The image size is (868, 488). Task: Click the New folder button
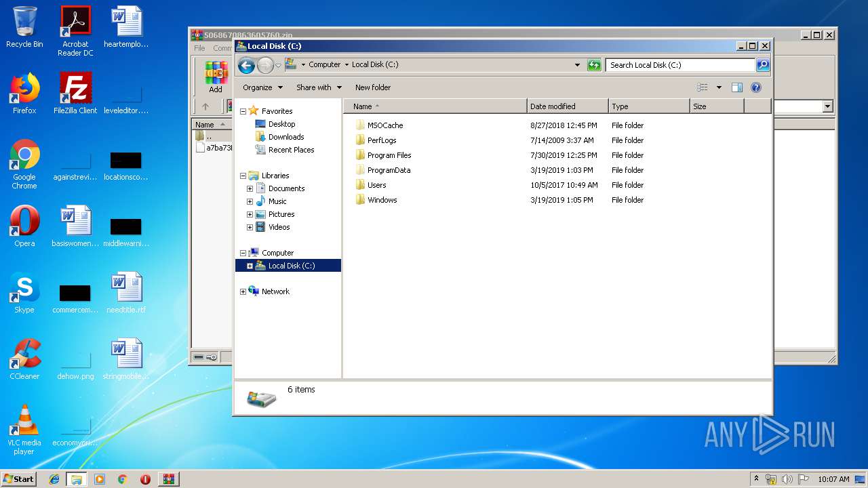coord(373,87)
